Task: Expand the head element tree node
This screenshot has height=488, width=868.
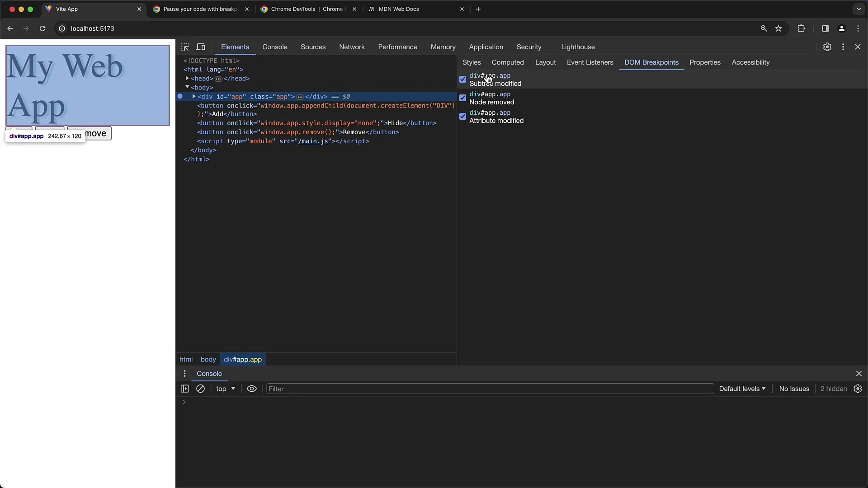Action: (188, 78)
